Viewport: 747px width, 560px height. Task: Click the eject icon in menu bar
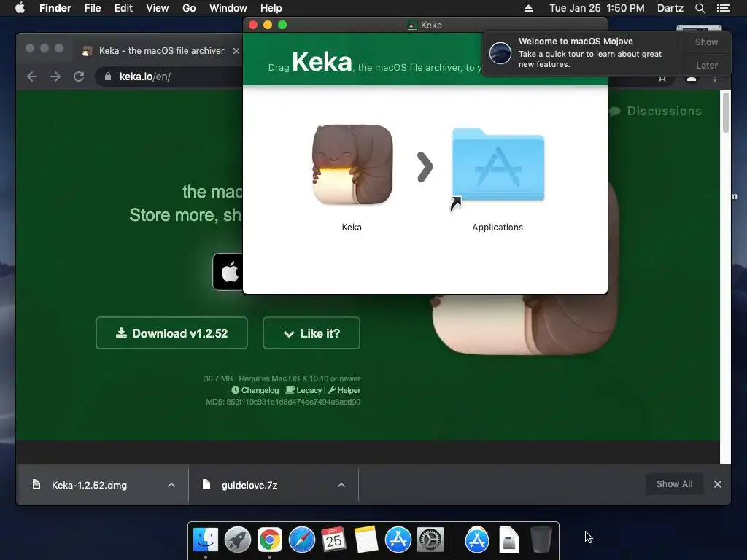tap(528, 8)
